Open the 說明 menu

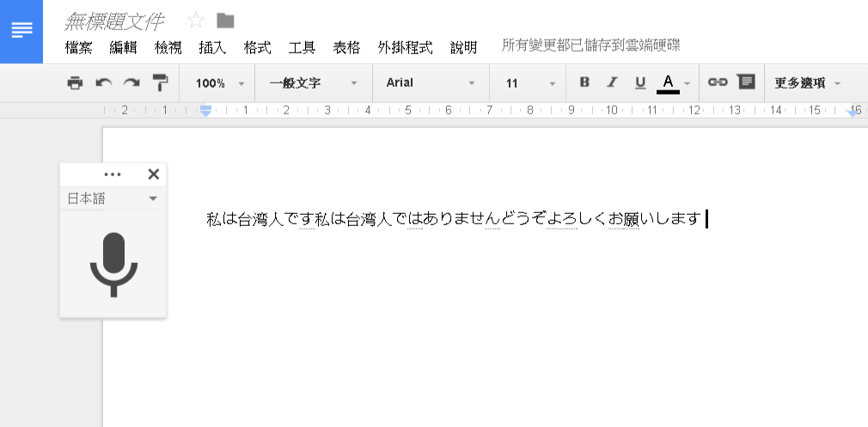tap(463, 47)
